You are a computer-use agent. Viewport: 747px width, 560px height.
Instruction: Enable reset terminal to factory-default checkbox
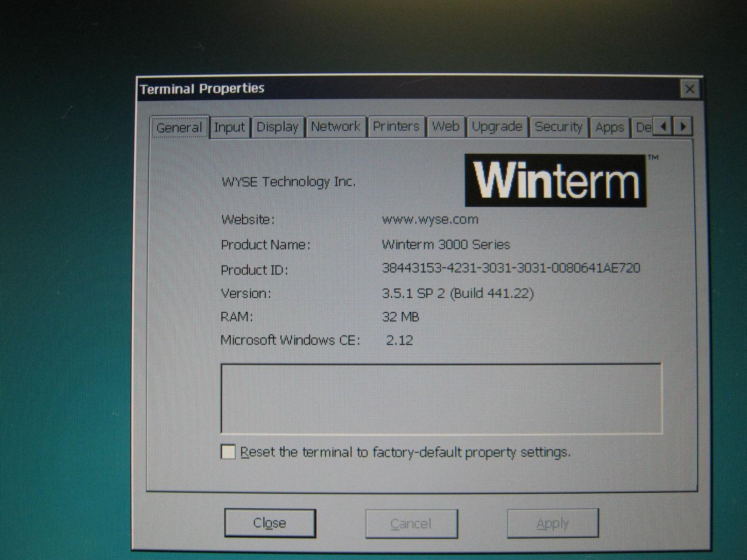tap(228, 452)
